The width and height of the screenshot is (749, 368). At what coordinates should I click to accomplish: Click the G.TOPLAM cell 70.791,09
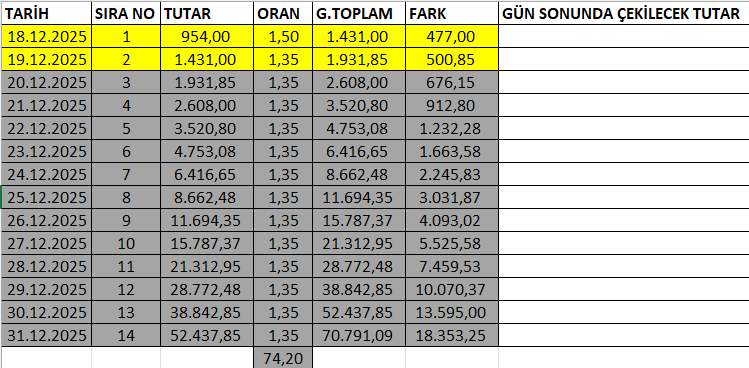[359, 335]
